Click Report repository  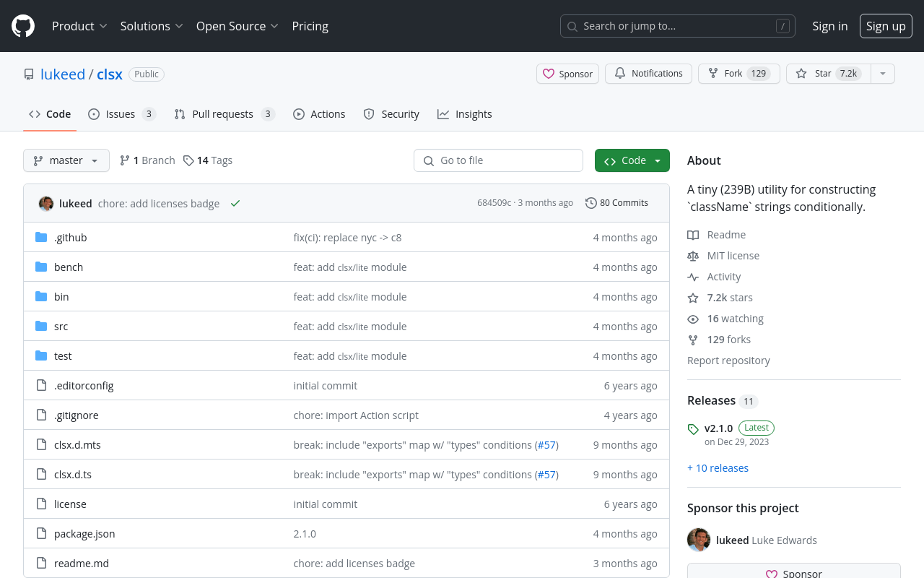(x=728, y=361)
